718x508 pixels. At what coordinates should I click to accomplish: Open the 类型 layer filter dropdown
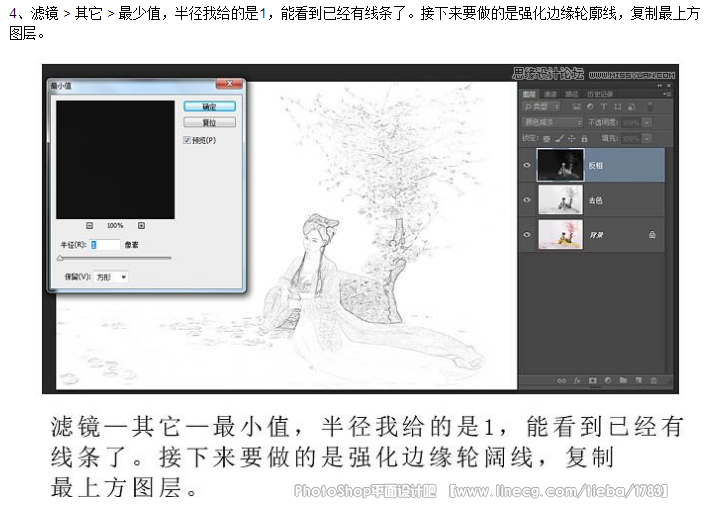pos(541,107)
